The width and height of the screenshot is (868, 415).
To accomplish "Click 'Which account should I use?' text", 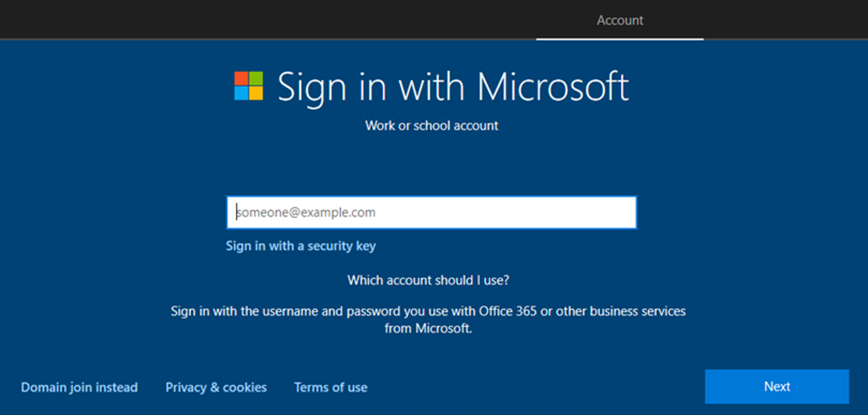I will point(428,280).
